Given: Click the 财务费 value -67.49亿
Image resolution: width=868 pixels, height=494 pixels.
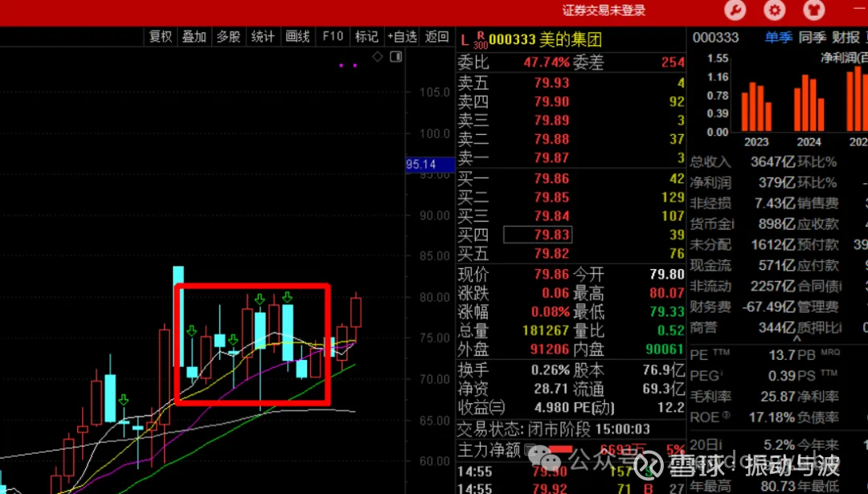Looking at the screenshot, I should coord(768,307).
